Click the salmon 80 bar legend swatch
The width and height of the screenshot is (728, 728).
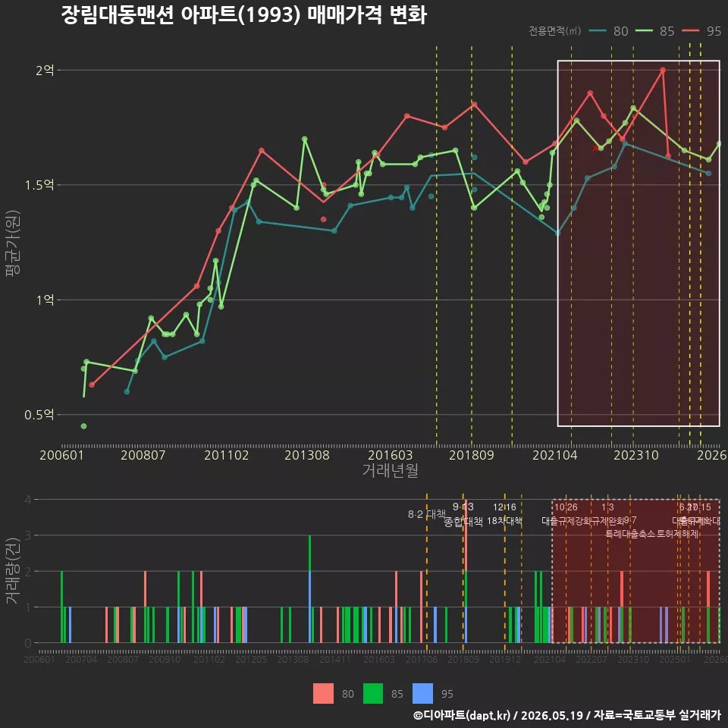323,694
